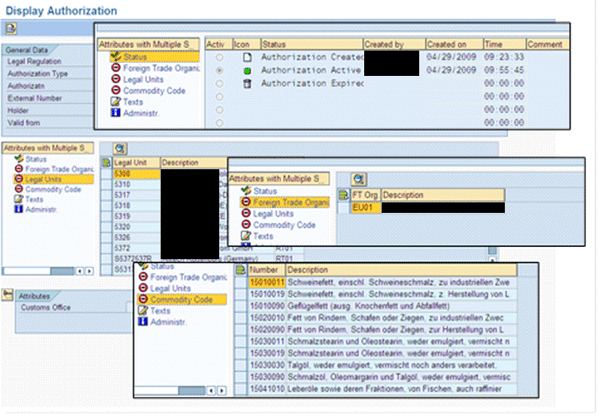Screen dimensions: 600x417
Task: Click the Legal Unit column header
Action: coord(129,162)
